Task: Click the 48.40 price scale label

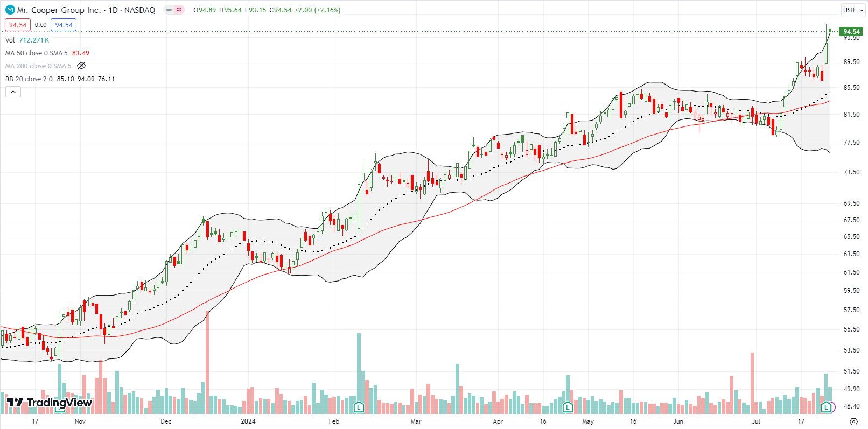Action: click(852, 406)
